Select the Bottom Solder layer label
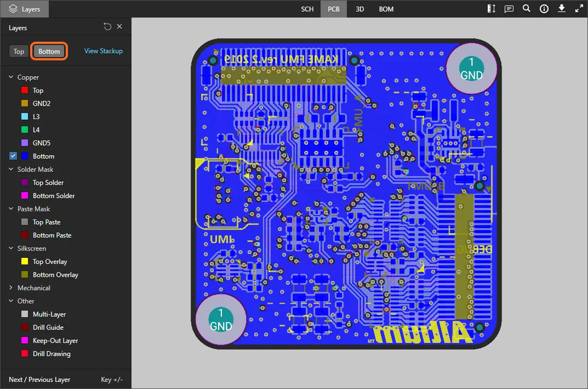The height and width of the screenshot is (389, 588). 54,196
